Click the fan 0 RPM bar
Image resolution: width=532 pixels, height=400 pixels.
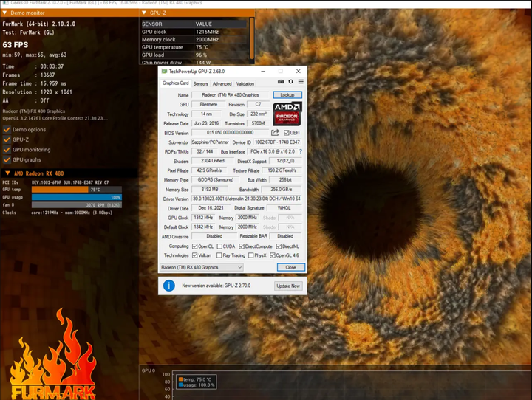(77, 205)
